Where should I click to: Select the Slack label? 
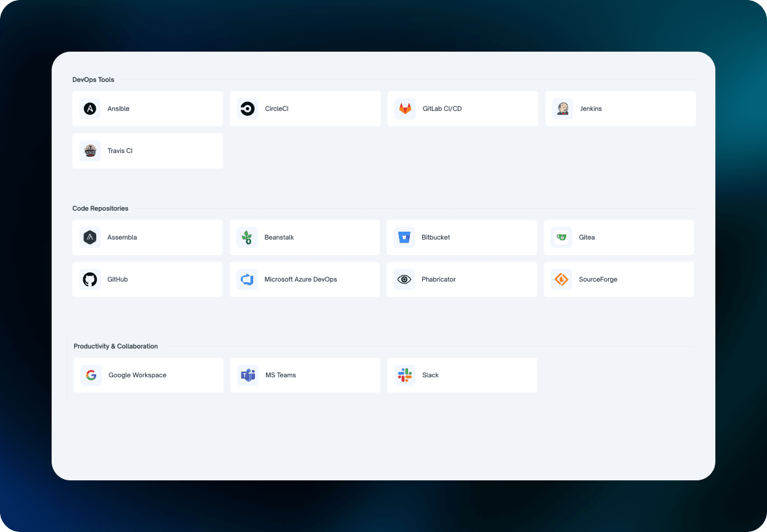[x=431, y=375]
